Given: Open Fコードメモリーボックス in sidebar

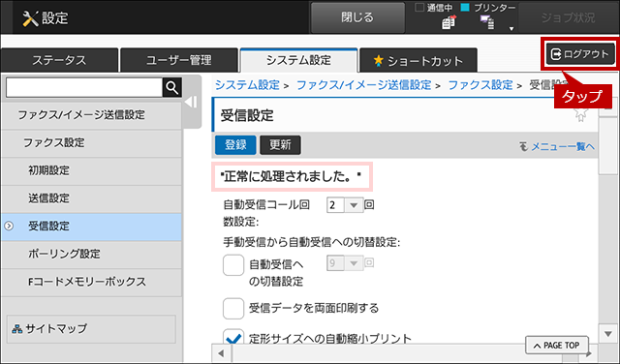Looking at the screenshot, I should [x=91, y=282].
